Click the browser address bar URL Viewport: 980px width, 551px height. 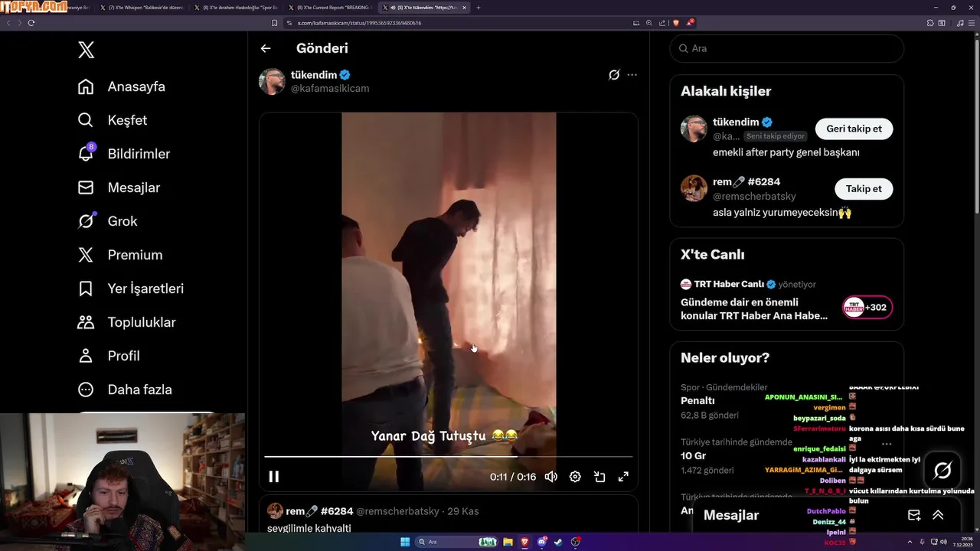tap(359, 23)
